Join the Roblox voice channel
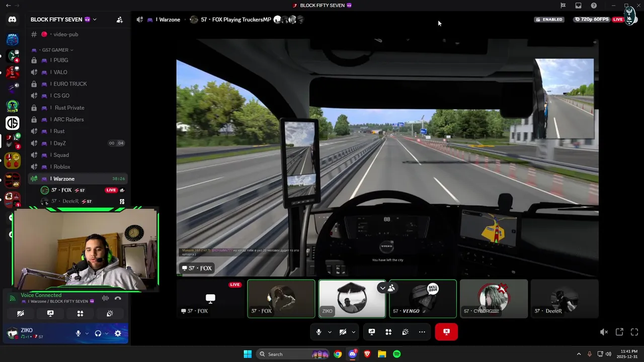Screen dimensions: 644x362 click(x=77, y=166)
